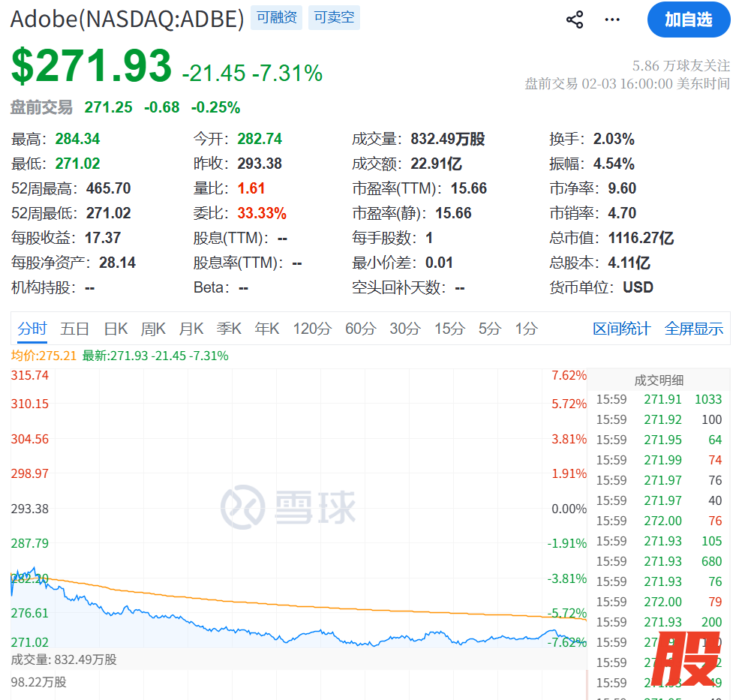Switch to the 日K chart tab
736x700 pixels.
[116, 329]
